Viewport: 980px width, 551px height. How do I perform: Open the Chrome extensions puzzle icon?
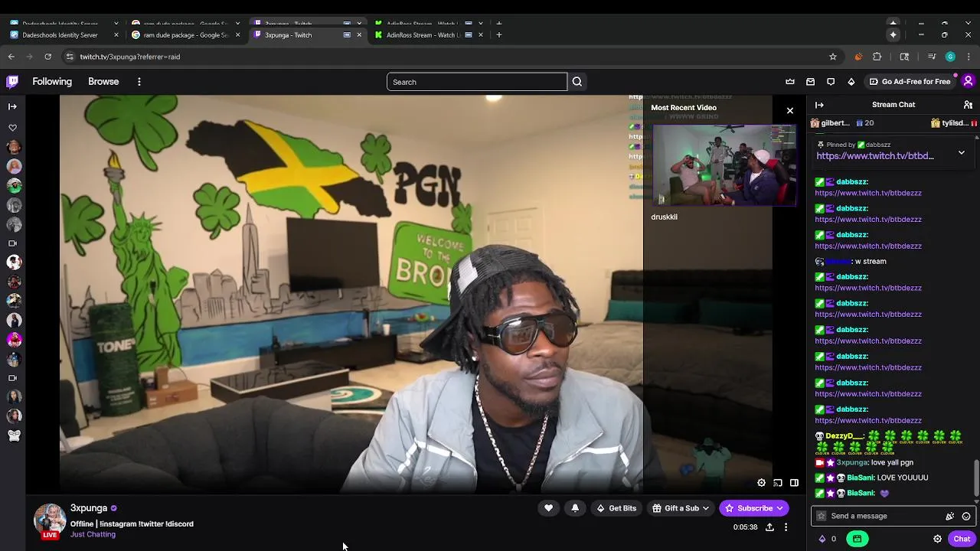(877, 57)
